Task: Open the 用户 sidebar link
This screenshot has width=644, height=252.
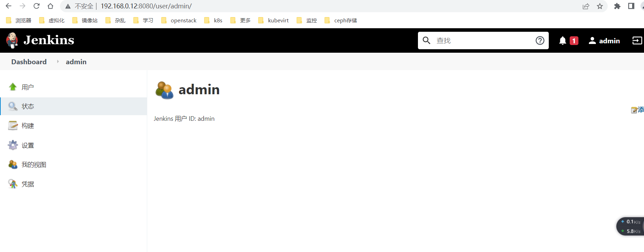Action: pos(28,87)
